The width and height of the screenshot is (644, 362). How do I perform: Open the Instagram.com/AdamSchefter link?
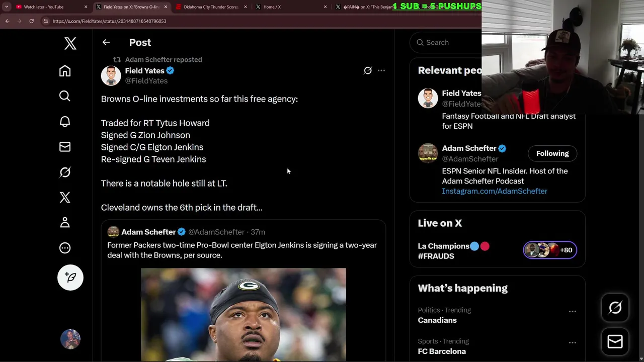click(494, 191)
